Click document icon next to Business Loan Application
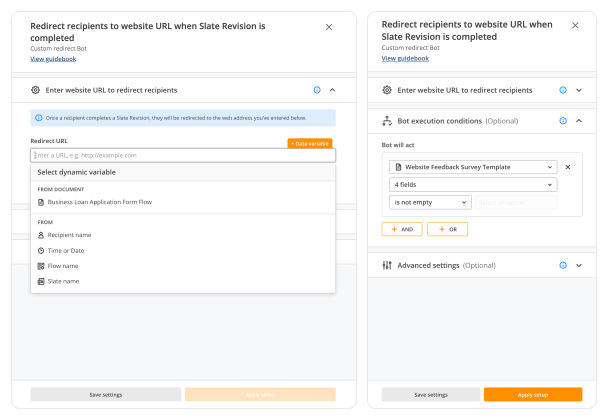 [x=41, y=202]
